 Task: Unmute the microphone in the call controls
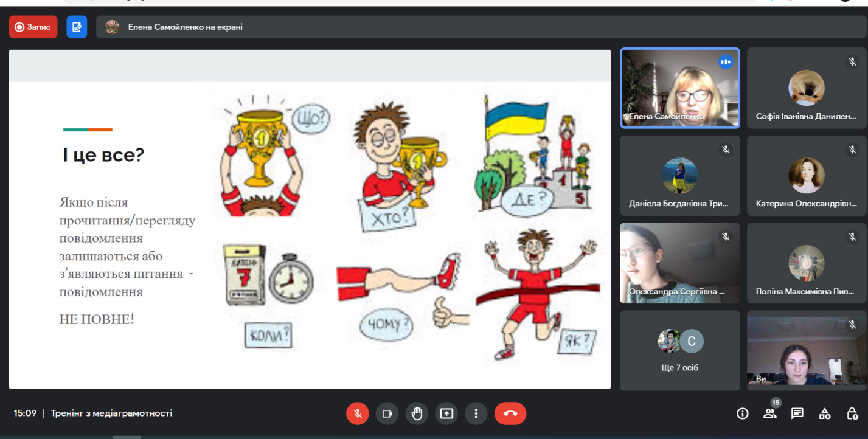pos(358,413)
